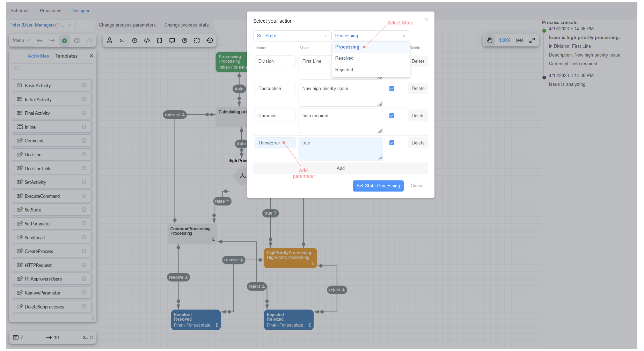Click the activities search field
This screenshot has height=351, width=644.
(x=52, y=69)
